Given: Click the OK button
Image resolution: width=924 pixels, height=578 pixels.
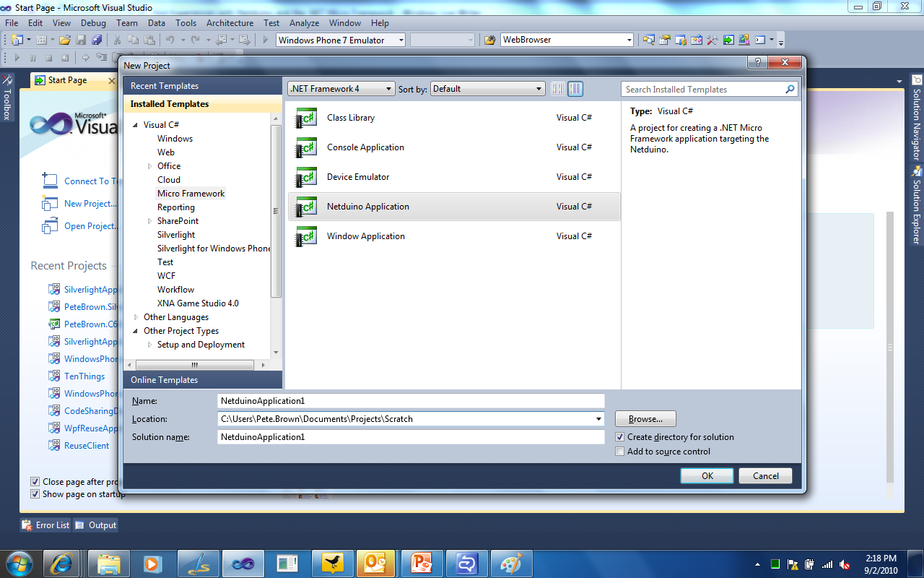Looking at the screenshot, I should [707, 475].
